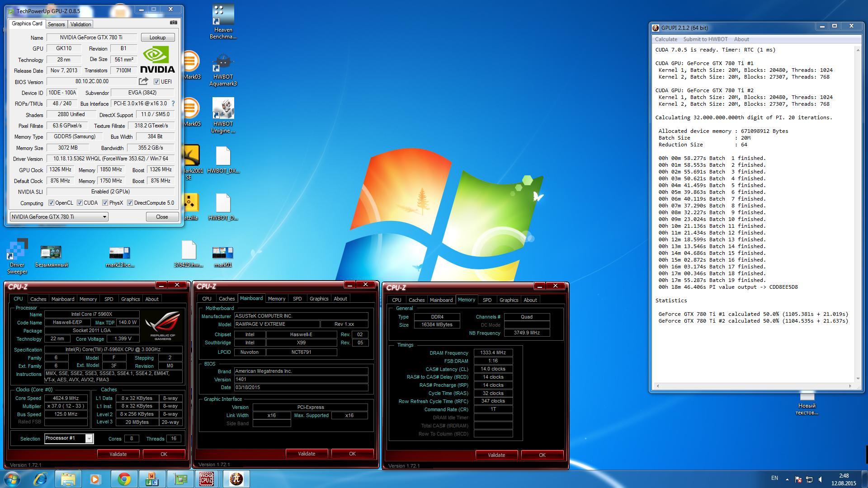
Task: Open About tab in CPU-Z Mainboard window
Action: [x=340, y=299]
